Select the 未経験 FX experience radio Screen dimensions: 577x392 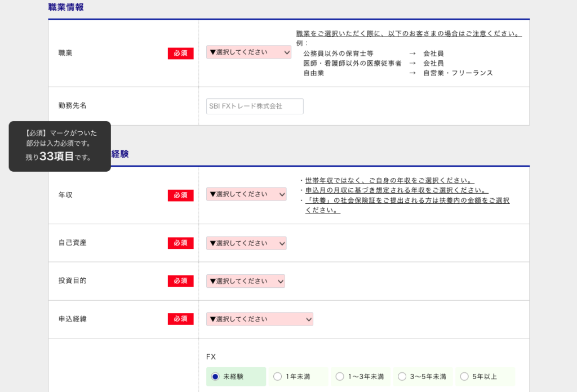click(215, 377)
